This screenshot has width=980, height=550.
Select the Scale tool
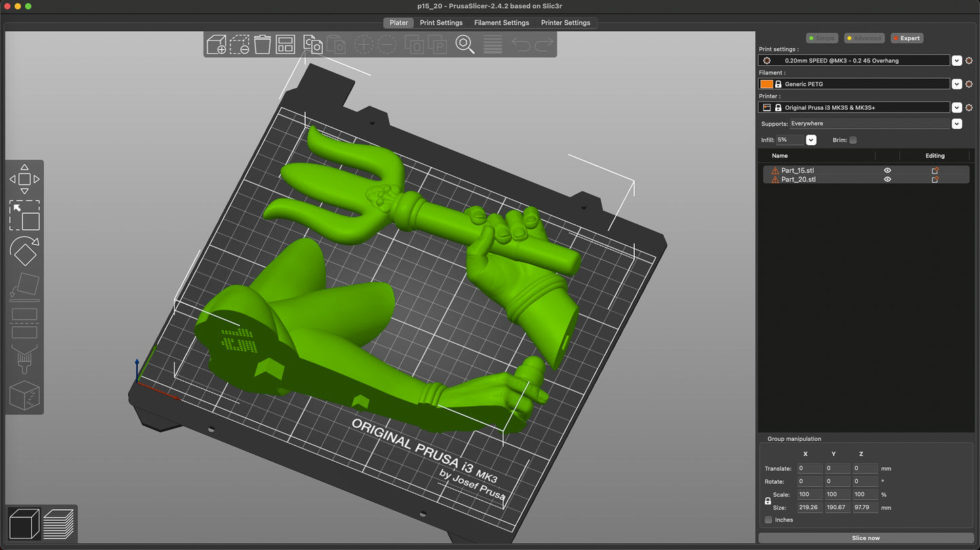point(24,216)
